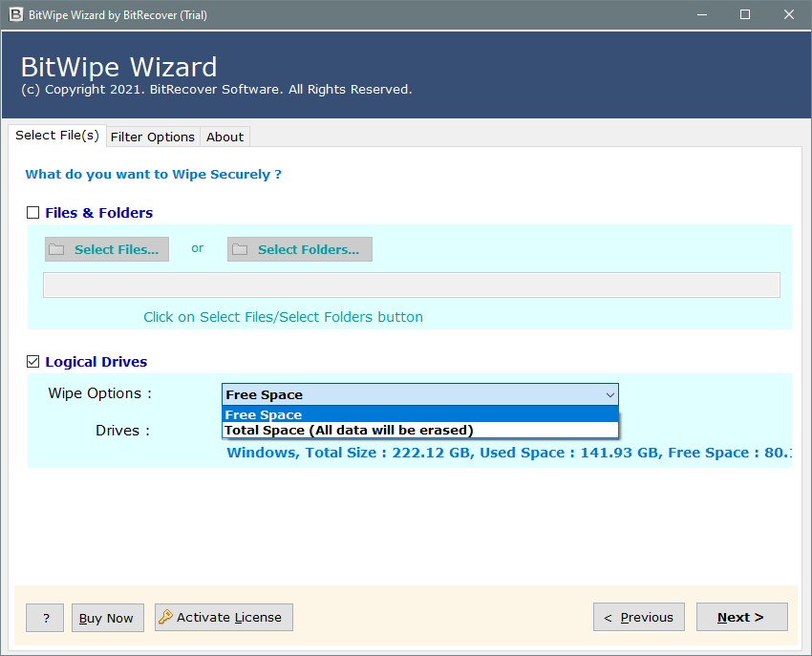
Task: Enable the Files & Folders checkbox
Action: click(33, 213)
